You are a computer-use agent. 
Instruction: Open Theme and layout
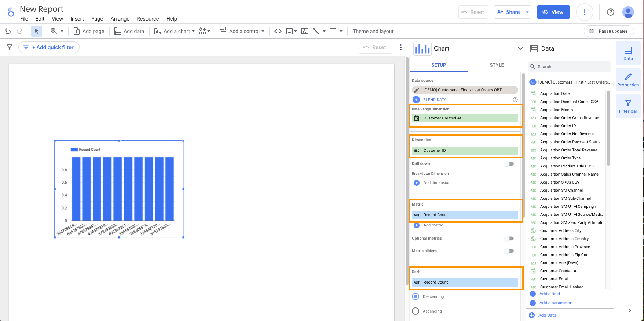coord(373,31)
